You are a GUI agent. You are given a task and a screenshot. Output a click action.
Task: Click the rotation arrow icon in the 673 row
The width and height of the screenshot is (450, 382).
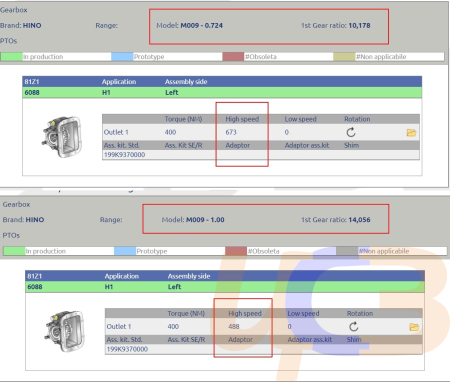tap(351, 132)
